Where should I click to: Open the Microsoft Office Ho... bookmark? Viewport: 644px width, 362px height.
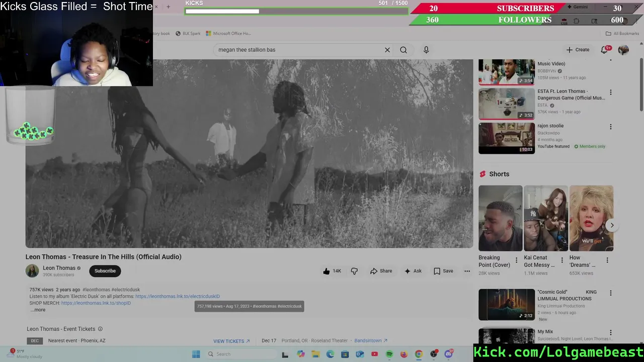228,34
